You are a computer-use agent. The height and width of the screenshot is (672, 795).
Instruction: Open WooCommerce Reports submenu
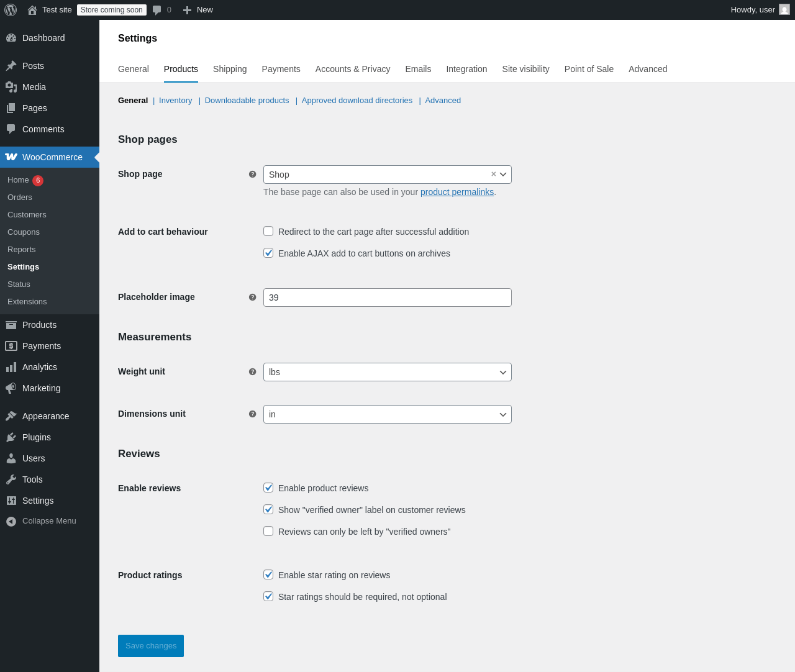coord(50,250)
